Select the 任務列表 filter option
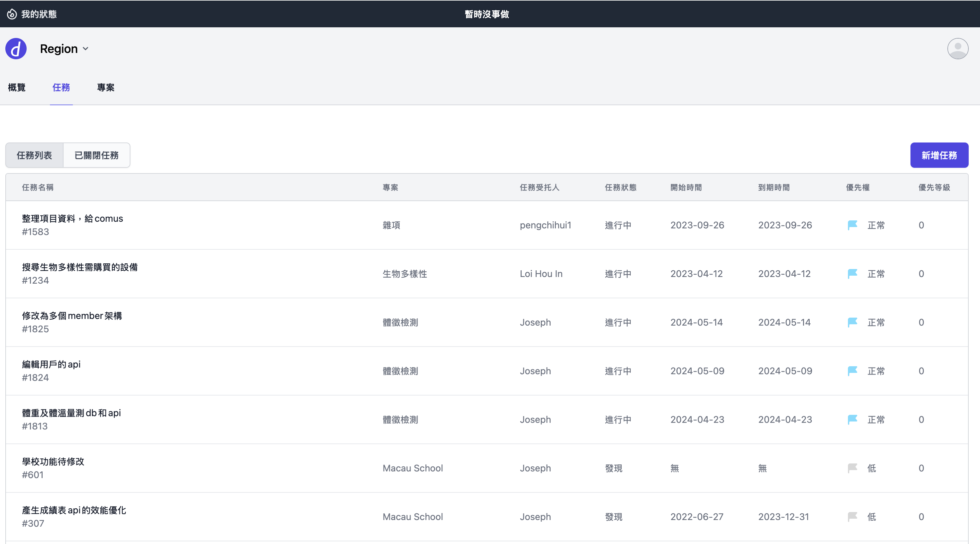 [34, 155]
